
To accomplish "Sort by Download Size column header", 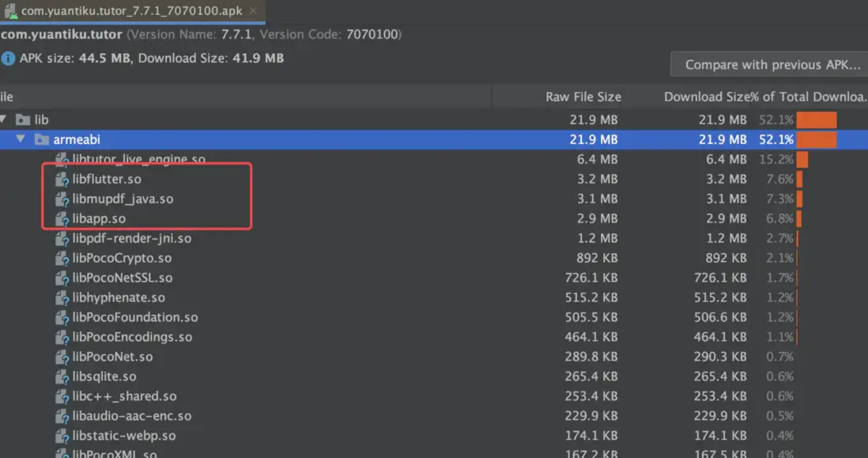I will (x=707, y=97).
